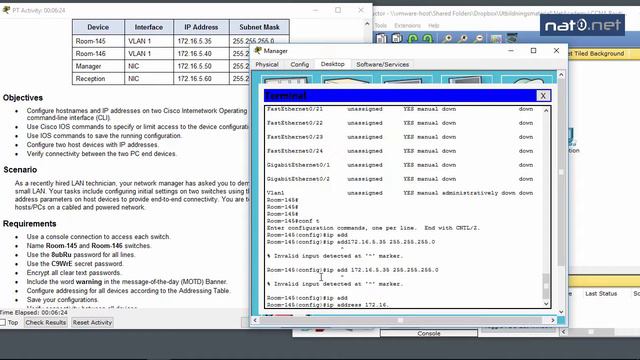Image resolution: width=640 pixels, height=360 pixels.
Task: Click the Scenario heading
Action: click(20, 169)
